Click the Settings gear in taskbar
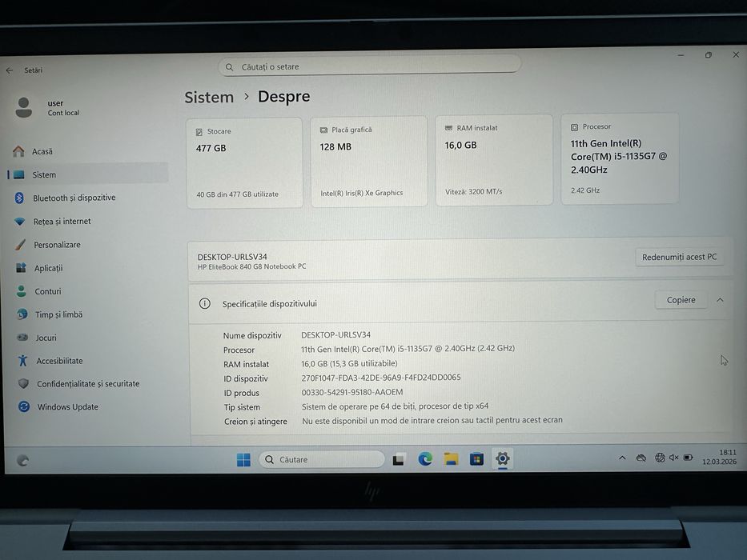This screenshot has height=560, width=747. (503, 458)
